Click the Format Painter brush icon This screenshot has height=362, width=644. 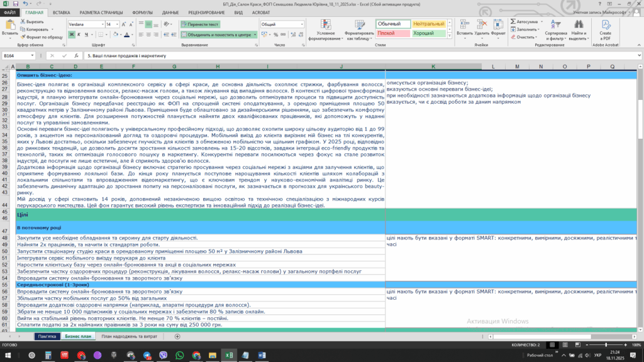click(x=23, y=37)
